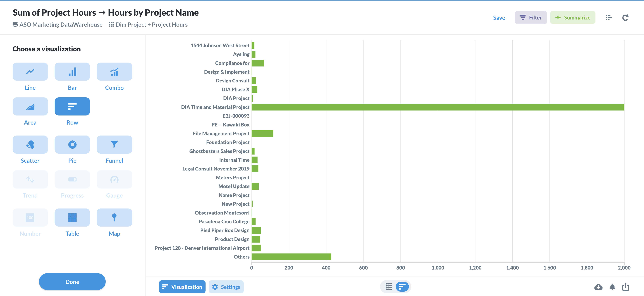Screen dimensions: 644x296
Task: Download the query results
Action: [598, 287]
